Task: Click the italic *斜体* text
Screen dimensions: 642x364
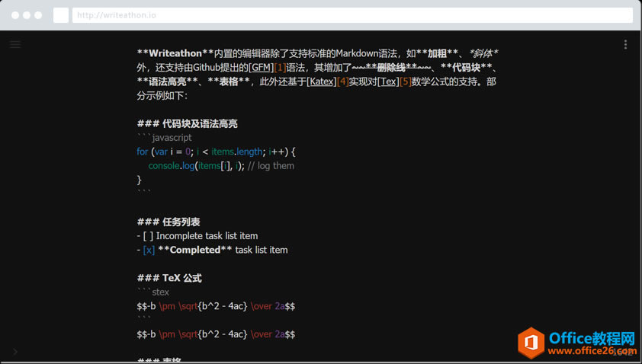Action: click(x=483, y=53)
